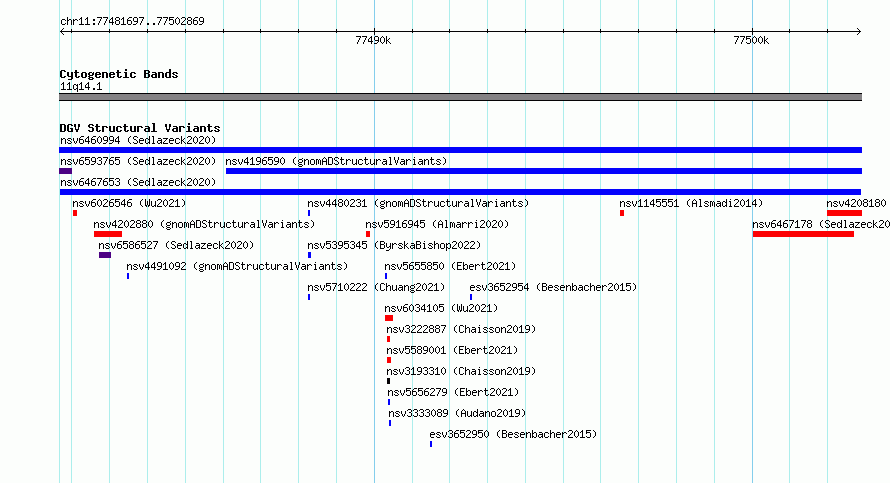Viewport: 890px width, 483px height.
Task: Click the DGV Structural Variants track title
Action: pyautogui.click(x=140, y=128)
